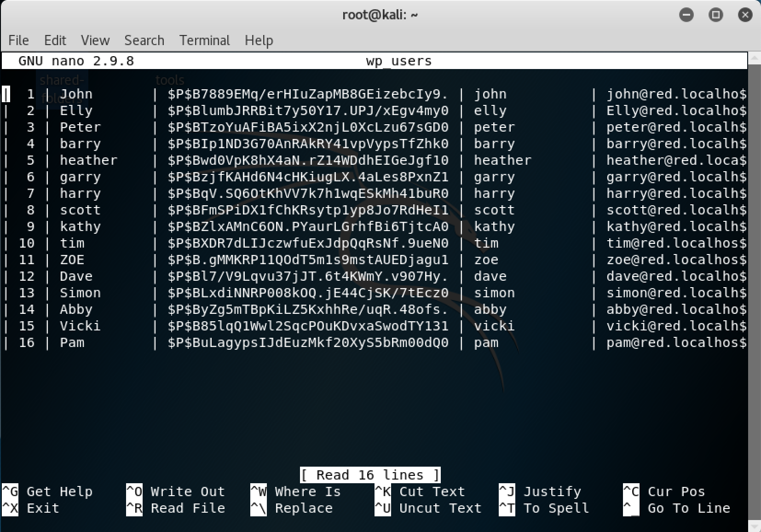This screenshot has width=761, height=532.
Task: Click the ^W Where Is shortcut
Action: [x=296, y=492]
